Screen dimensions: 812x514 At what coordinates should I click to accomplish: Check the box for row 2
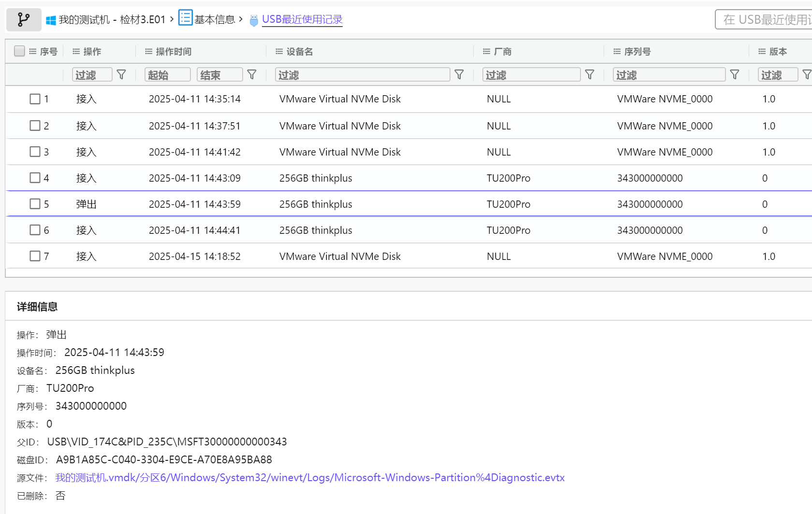[35, 126]
